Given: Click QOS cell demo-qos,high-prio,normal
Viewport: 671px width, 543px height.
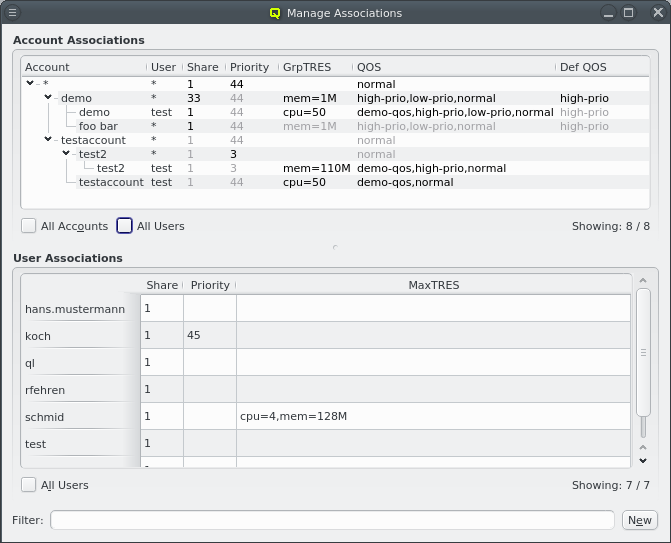Looking at the screenshot, I should [431, 168].
